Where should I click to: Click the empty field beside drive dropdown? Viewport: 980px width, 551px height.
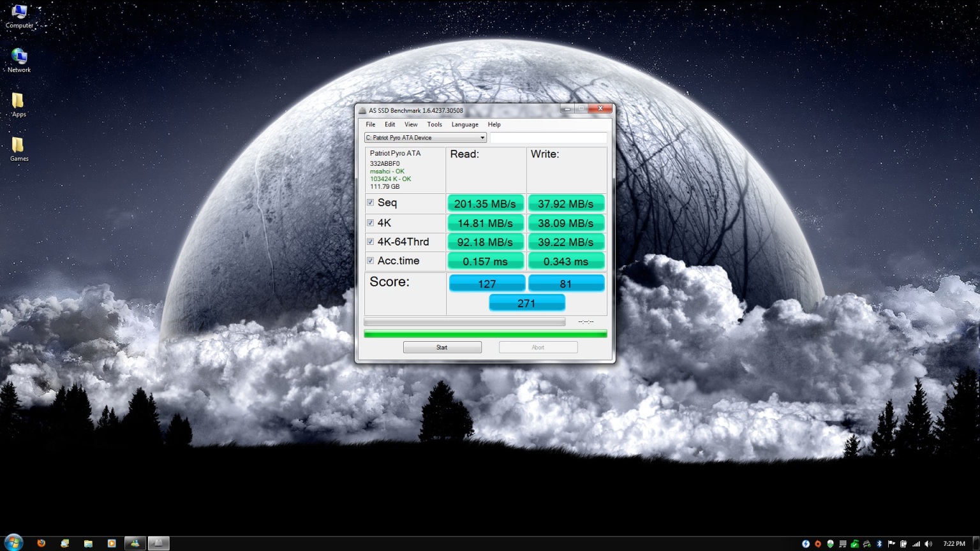tap(548, 138)
